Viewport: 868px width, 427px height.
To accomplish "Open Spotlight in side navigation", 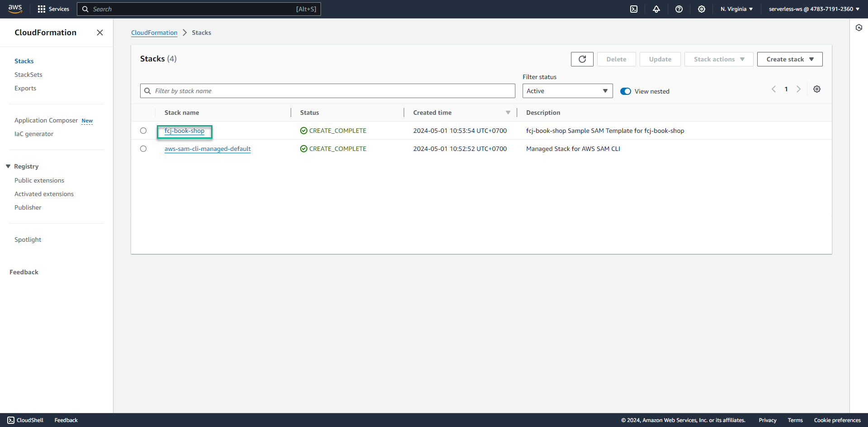I will 28,239.
